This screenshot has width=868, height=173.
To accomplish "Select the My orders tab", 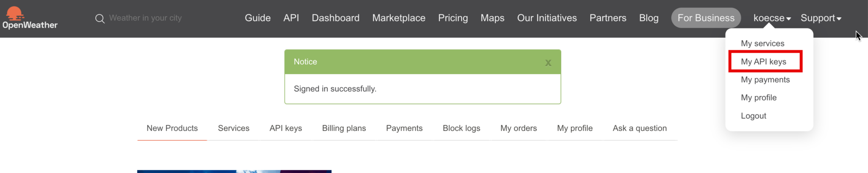I will tap(518, 128).
